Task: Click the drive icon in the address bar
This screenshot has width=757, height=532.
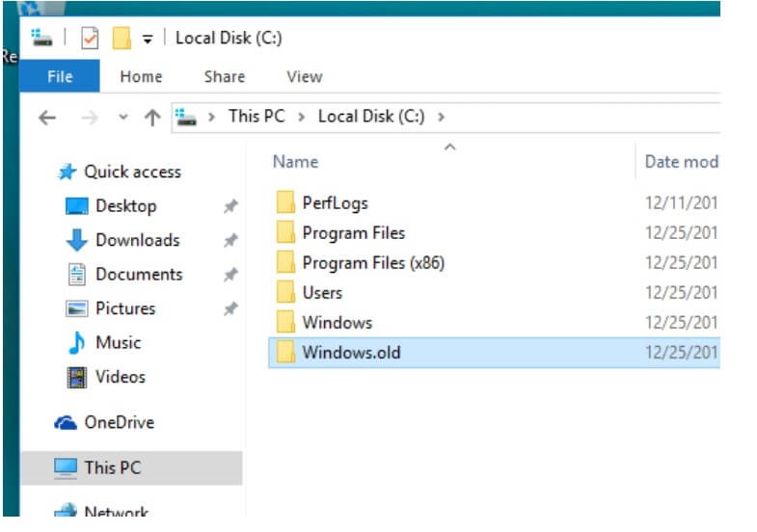Action: pos(186,118)
